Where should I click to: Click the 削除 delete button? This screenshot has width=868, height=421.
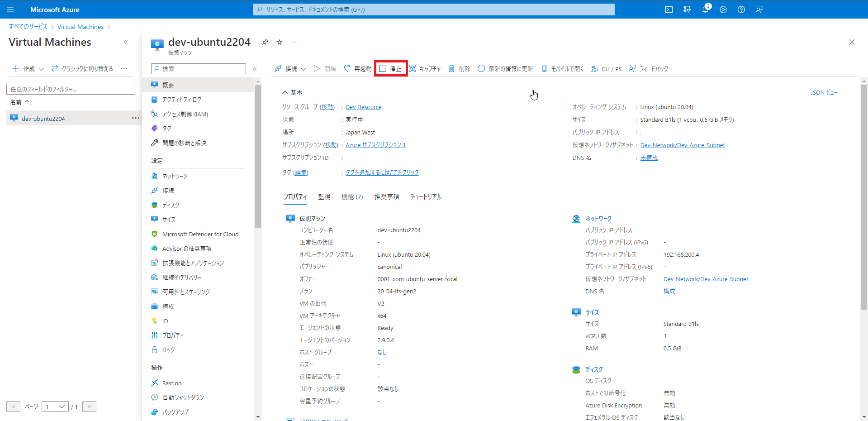tap(459, 69)
